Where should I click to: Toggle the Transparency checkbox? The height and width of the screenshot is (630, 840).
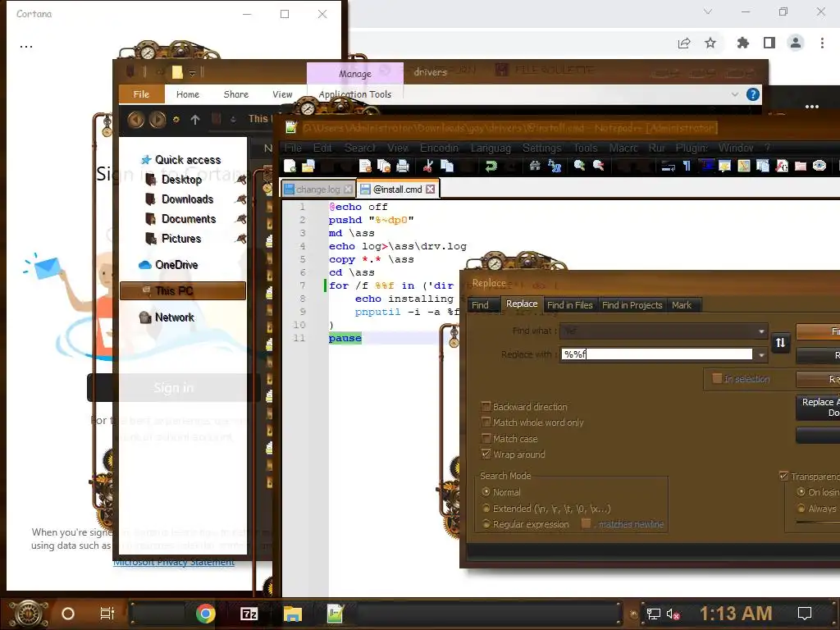(x=783, y=476)
